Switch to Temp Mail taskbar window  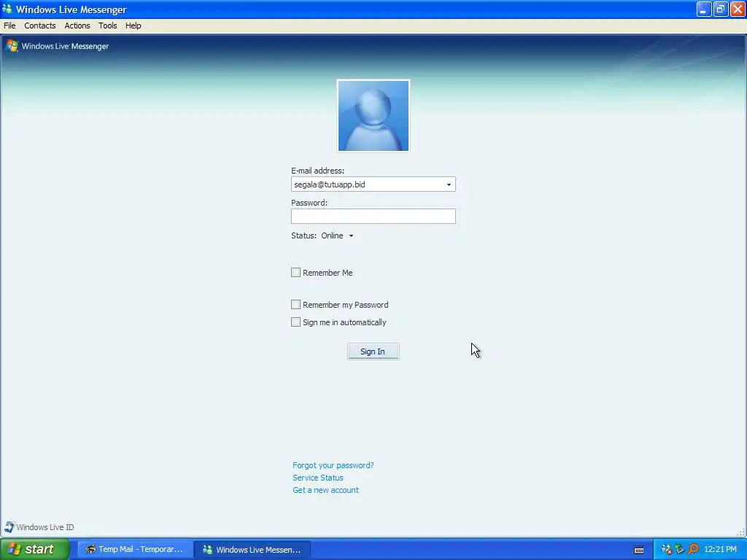pyautogui.click(x=135, y=549)
